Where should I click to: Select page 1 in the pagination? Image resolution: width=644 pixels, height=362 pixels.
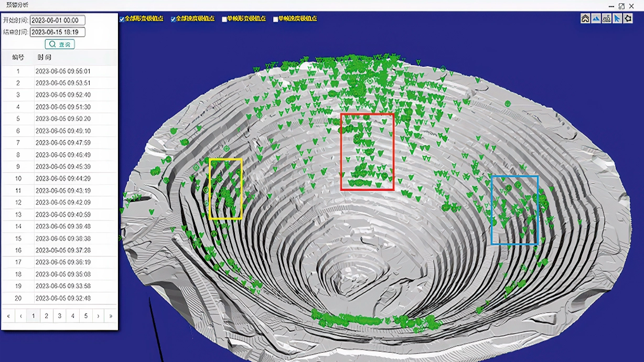(34, 316)
